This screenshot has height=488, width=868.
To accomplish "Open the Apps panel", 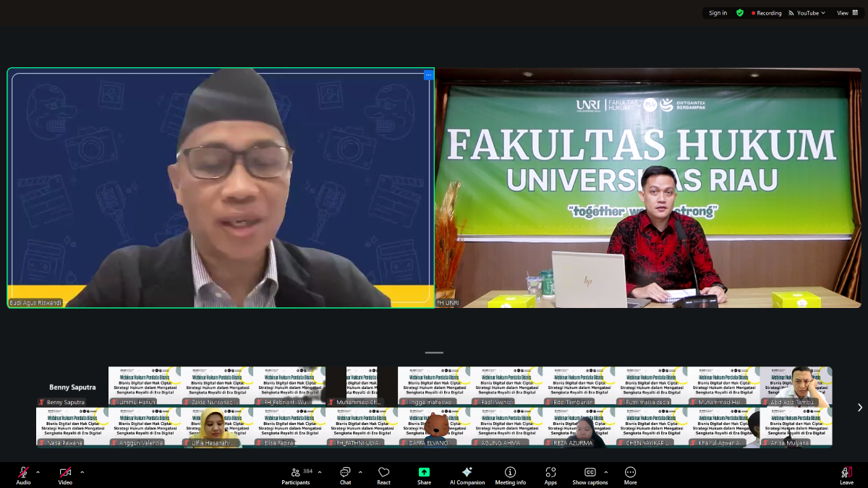I will point(550,475).
